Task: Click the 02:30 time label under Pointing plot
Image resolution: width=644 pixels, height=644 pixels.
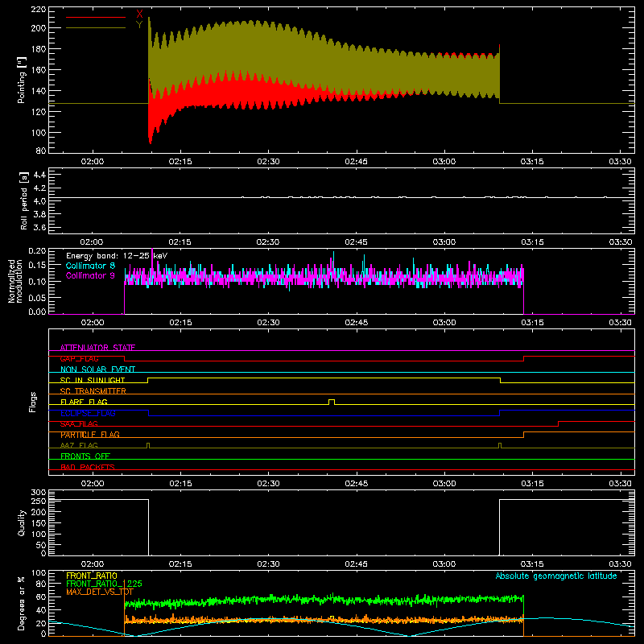Action: pyautogui.click(x=268, y=162)
